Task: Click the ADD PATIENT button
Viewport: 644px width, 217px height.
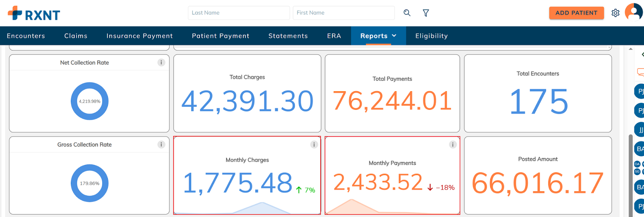Action: (576, 13)
